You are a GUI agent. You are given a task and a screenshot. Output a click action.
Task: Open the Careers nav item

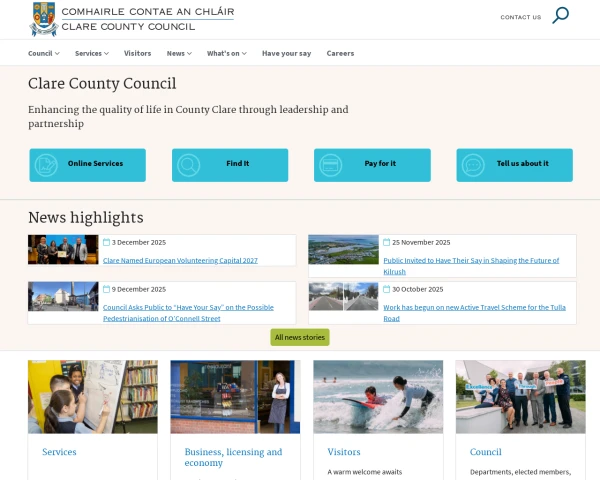click(x=340, y=53)
